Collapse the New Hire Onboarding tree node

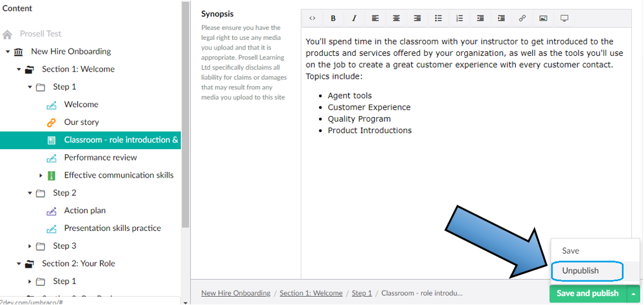tap(8, 52)
